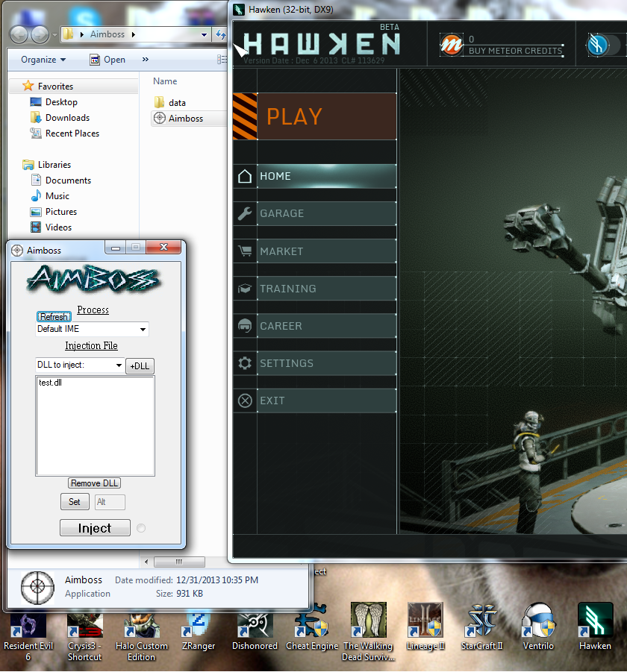This screenshot has width=627, height=672.
Task: Open the recent pages dropdown beside navigation arrows
Action: 54,35
